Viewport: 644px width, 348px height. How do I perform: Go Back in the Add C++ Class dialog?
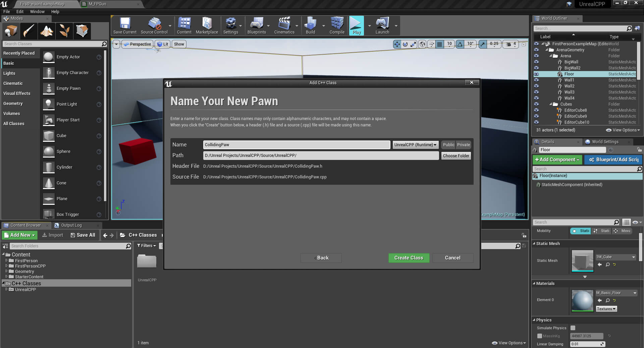click(x=321, y=258)
